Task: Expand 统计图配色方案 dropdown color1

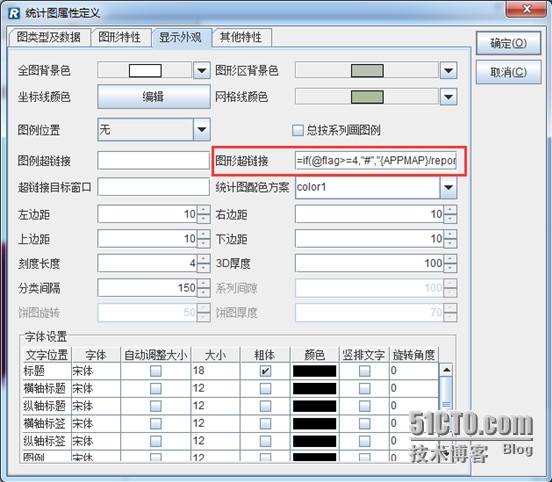Action: [448, 187]
